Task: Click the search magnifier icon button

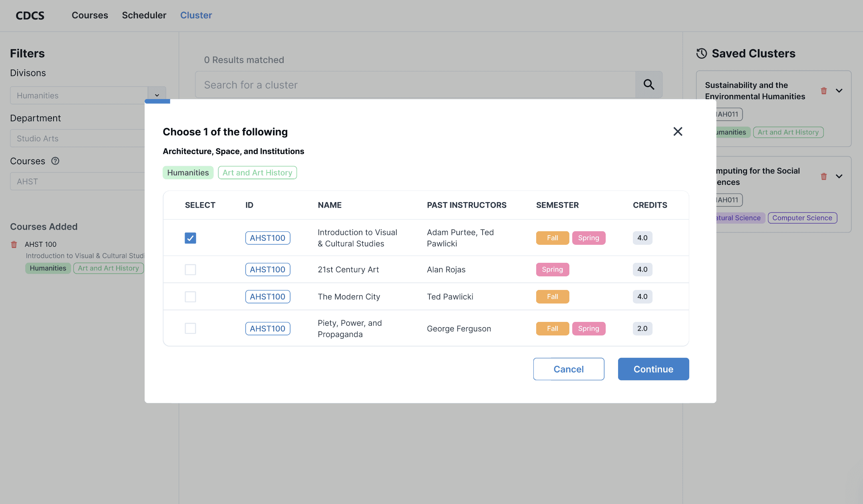Action: coord(649,85)
